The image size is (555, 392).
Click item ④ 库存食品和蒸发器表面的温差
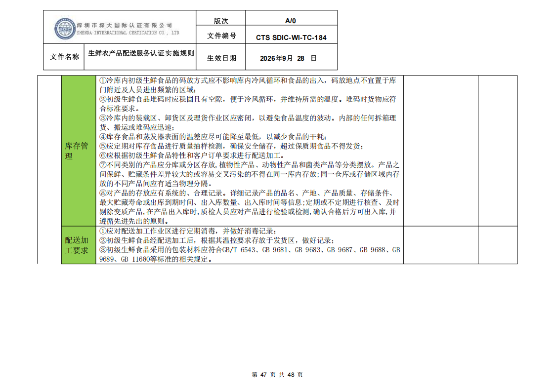coord(213,137)
